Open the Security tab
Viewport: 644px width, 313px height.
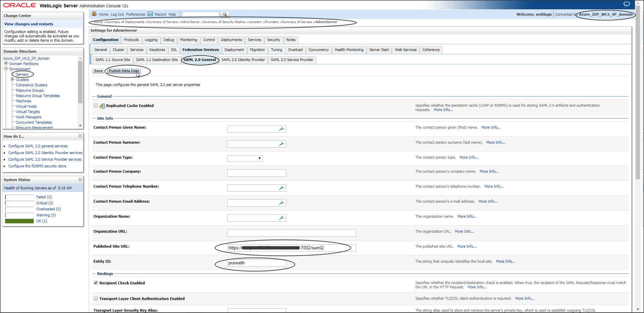click(274, 40)
